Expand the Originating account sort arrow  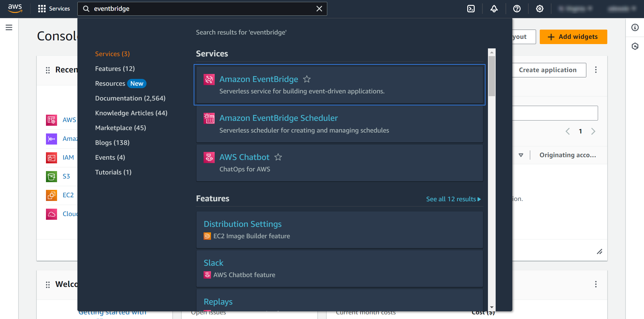coord(521,155)
